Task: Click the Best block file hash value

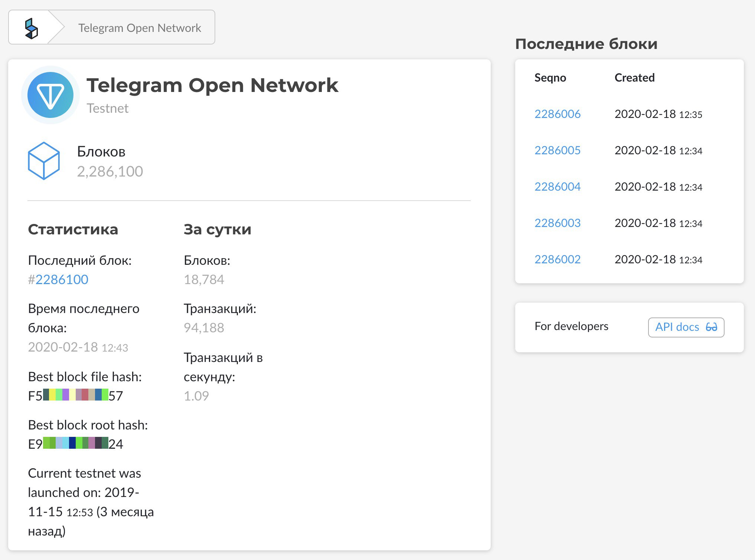Action: pyautogui.click(x=75, y=395)
